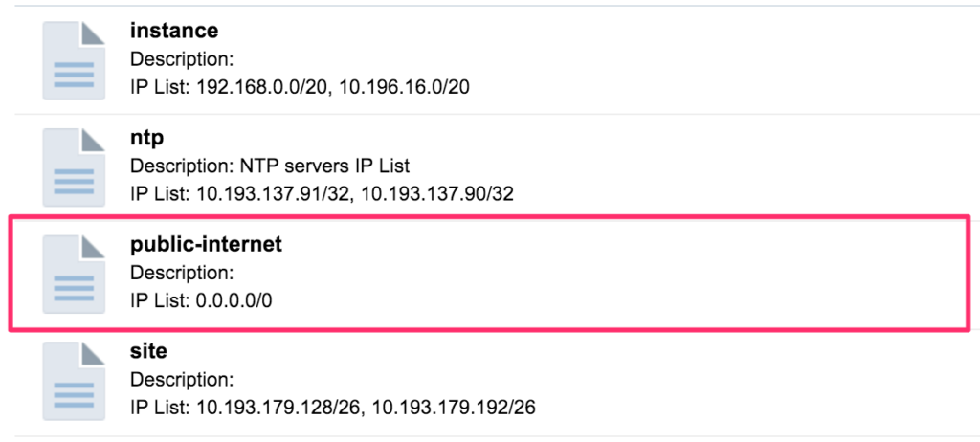Click the empty Description line under public-internet
980x442 pixels.
click(182, 273)
